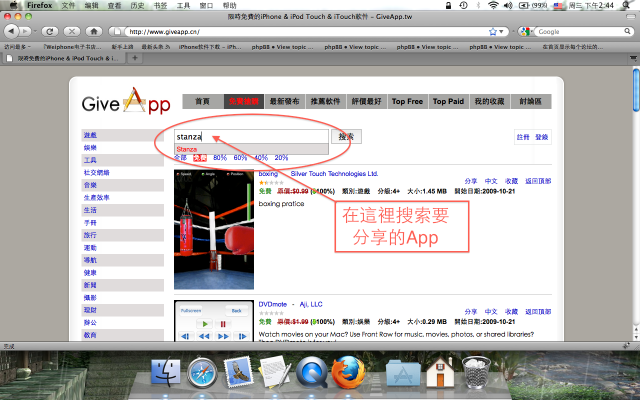
Task: Click the battery status icon
Action: coord(523,5)
